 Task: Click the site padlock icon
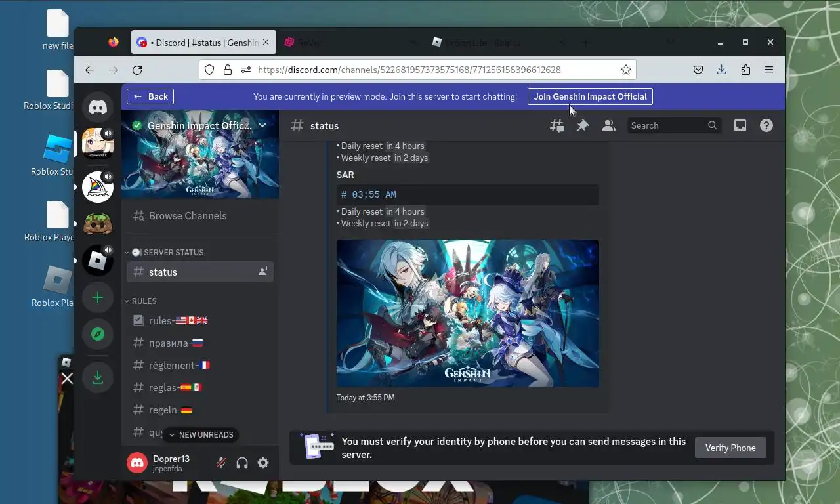click(228, 70)
